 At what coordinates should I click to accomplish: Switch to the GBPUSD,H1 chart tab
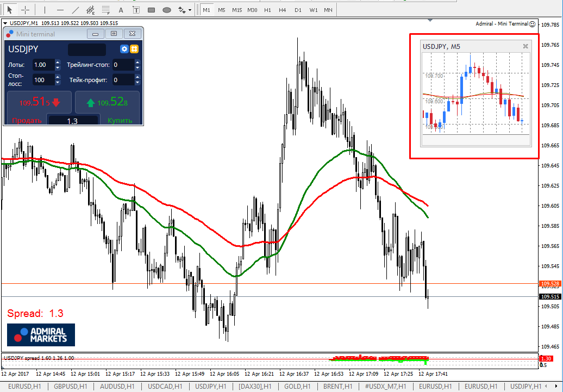71,386
